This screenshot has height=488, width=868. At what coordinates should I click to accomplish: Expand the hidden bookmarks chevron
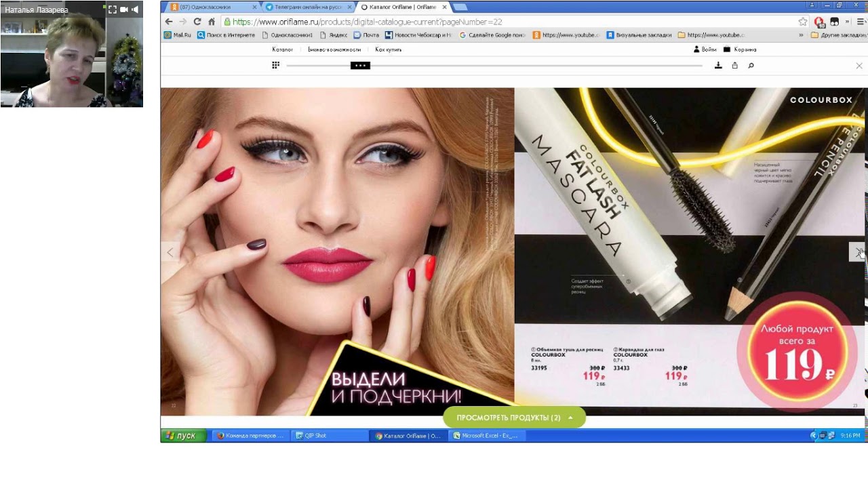[802, 35]
